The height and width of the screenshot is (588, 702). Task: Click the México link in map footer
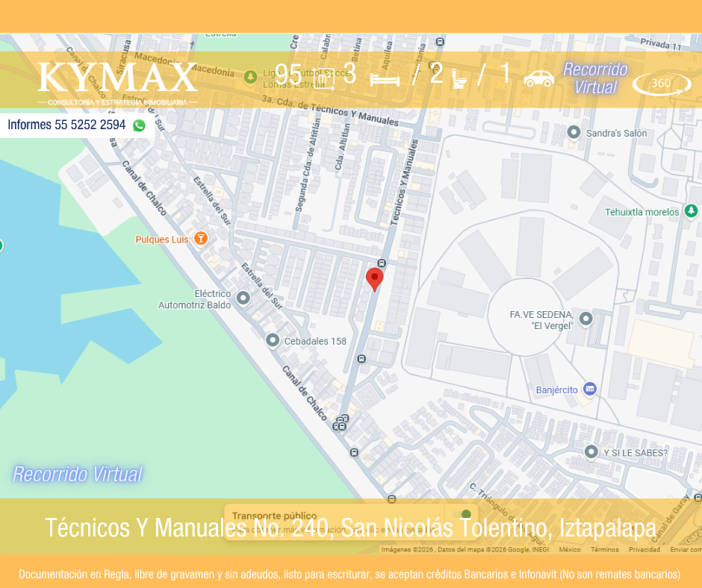[x=570, y=549]
